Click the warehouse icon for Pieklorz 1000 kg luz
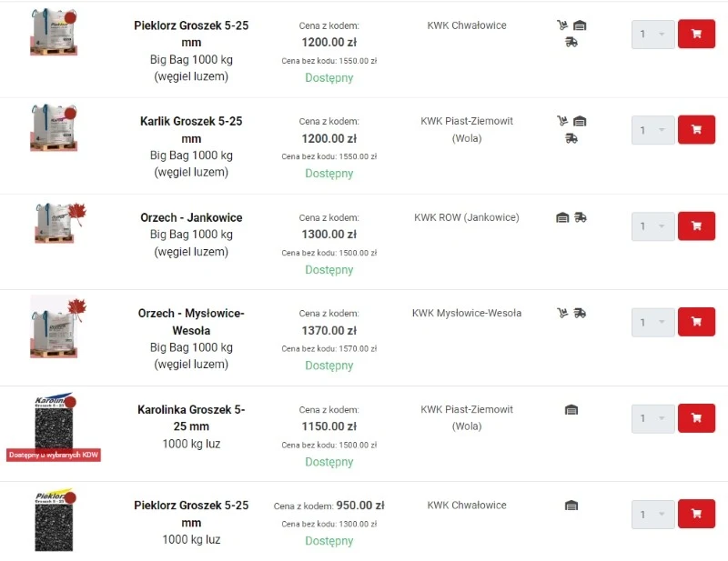Viewport: 728px width, 561px height. coord(571,506)
